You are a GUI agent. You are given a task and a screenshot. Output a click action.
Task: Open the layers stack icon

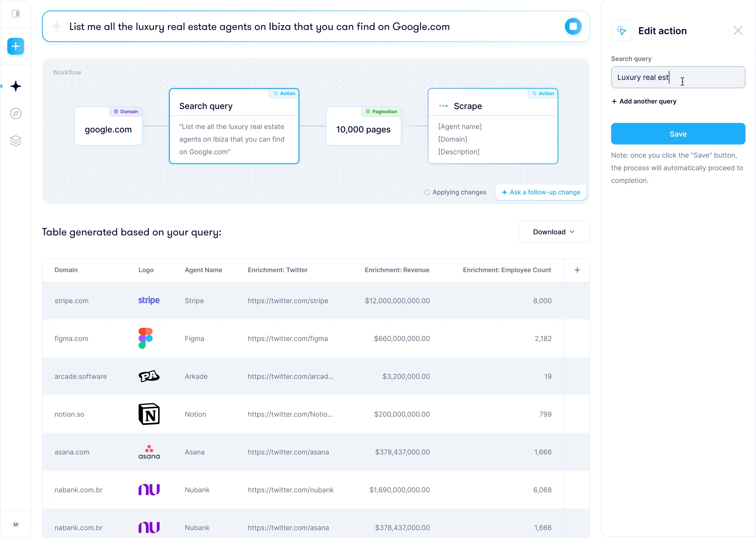(16, 141)
